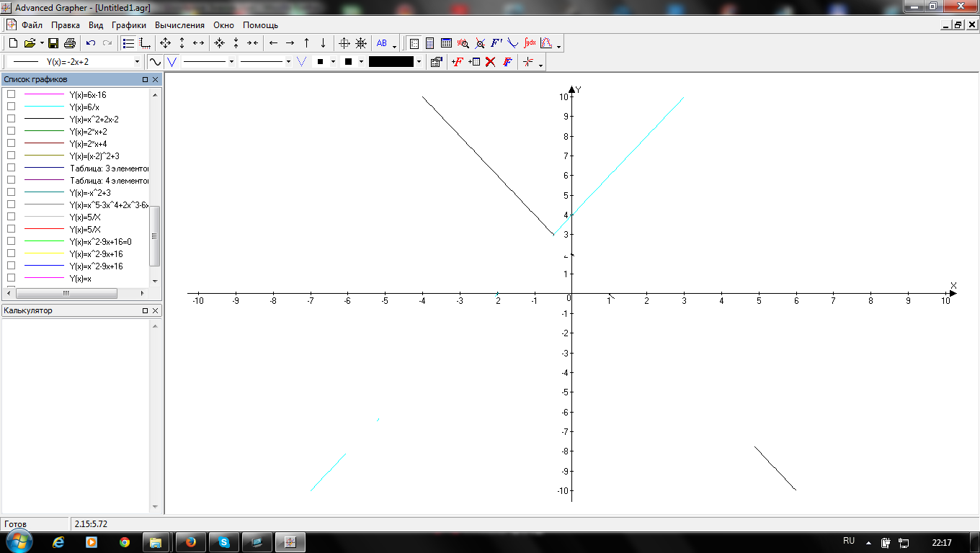This screenshot has width=980, height=553.
Task: Open the Вычисления menu
Action: tap(179, 24)
